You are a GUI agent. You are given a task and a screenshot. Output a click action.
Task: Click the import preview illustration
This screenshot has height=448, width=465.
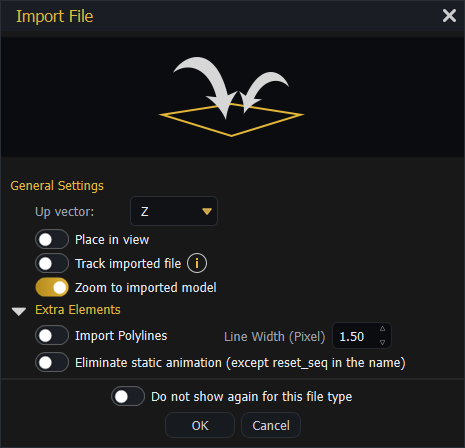[231, 97]
